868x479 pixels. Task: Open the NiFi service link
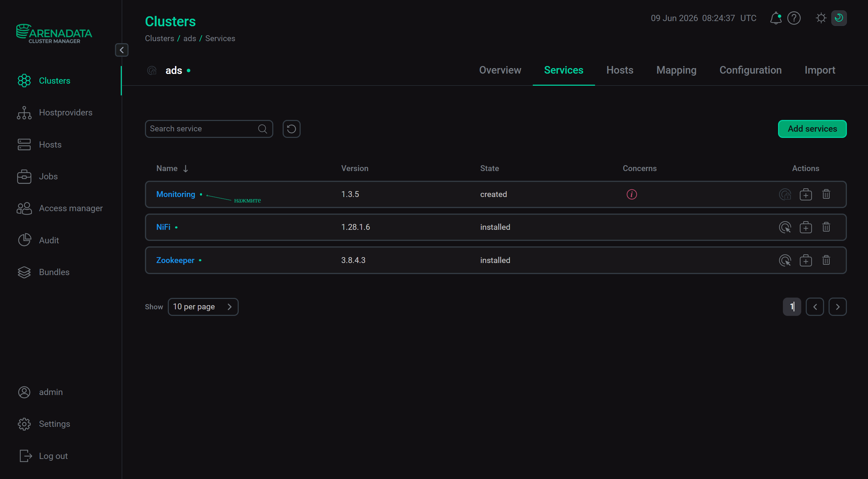click(163, 227)
